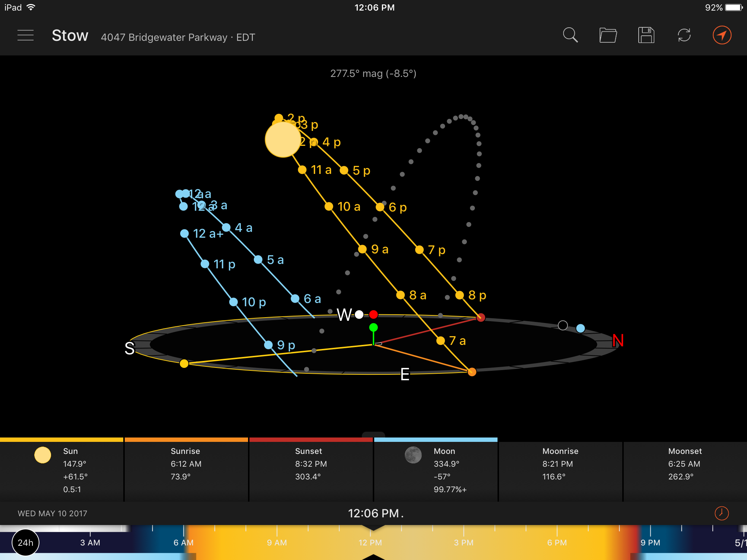Tap the dark red sunset dot on horizon
Image resolution: width=747 pixels, height=560 pixels.
tap(481, 318)
